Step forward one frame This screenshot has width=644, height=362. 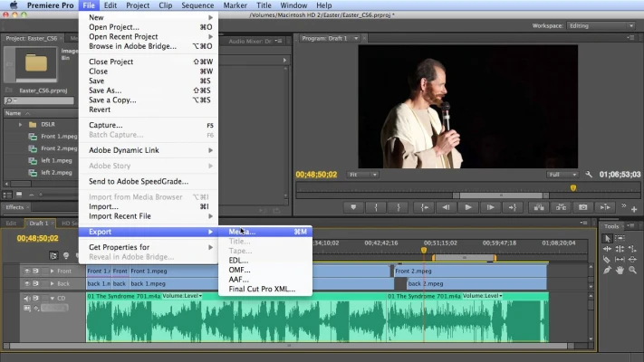(x=490, y=207)
